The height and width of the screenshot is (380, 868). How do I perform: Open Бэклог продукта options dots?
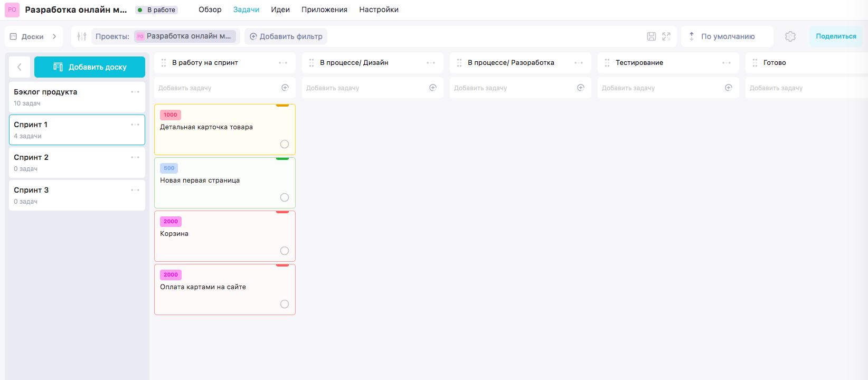point(135,92)
